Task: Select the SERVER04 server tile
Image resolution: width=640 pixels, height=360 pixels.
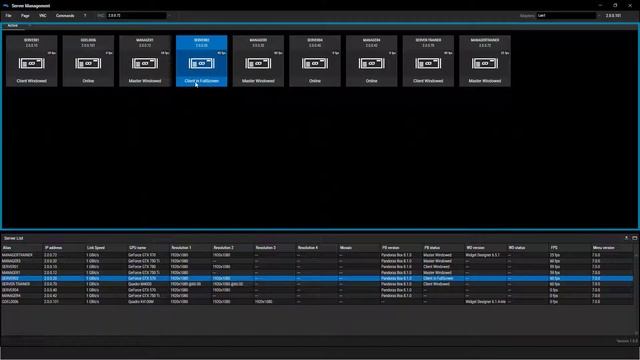Action: click(x=315, y=61)
